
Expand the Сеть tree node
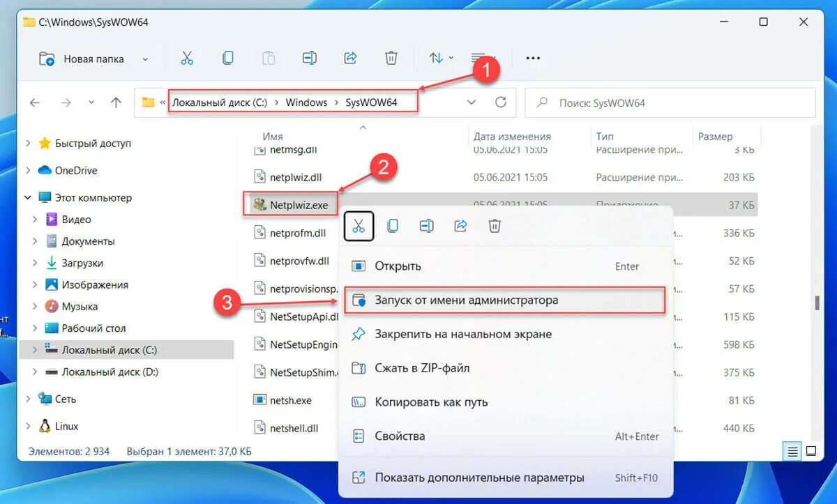coord(28,399)
